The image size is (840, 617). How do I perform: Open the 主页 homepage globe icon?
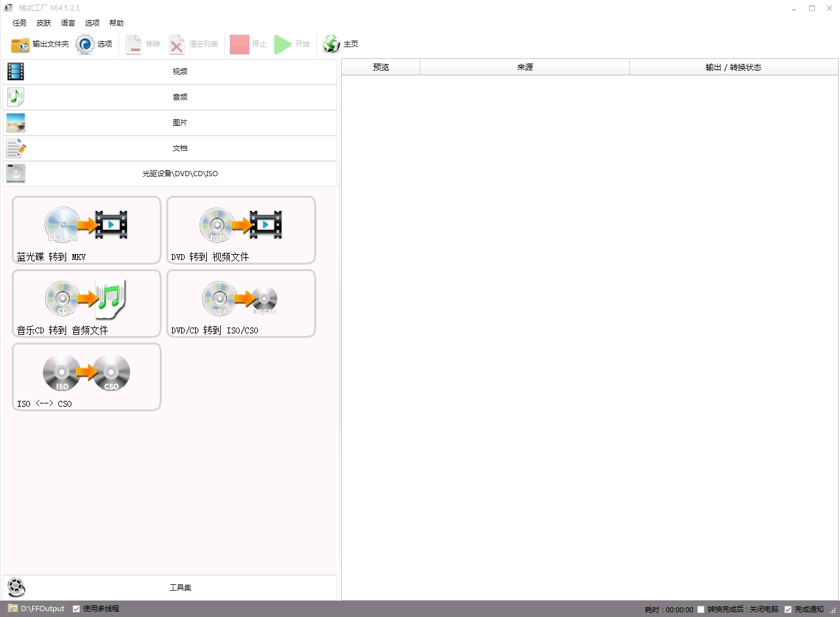(x=332, y=44)
